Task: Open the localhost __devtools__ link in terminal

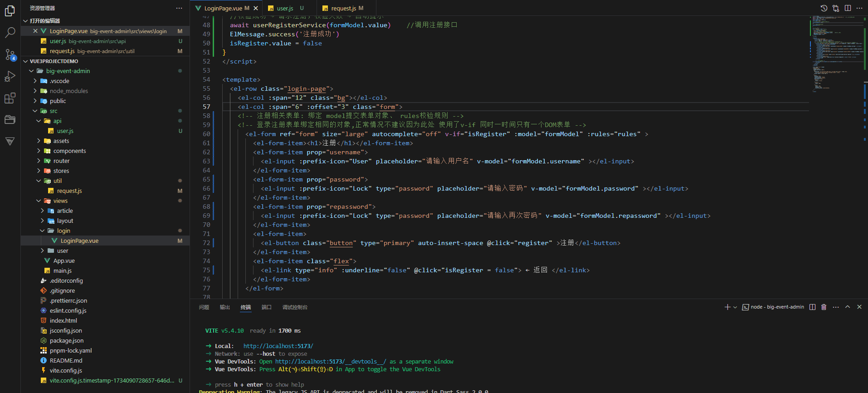Action: (x=331, y=361)
